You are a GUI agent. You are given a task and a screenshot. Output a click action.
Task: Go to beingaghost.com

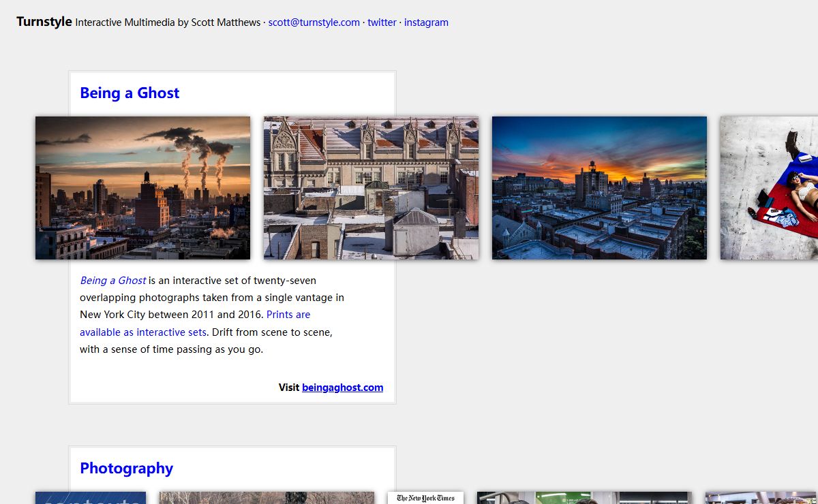point(342,388)
